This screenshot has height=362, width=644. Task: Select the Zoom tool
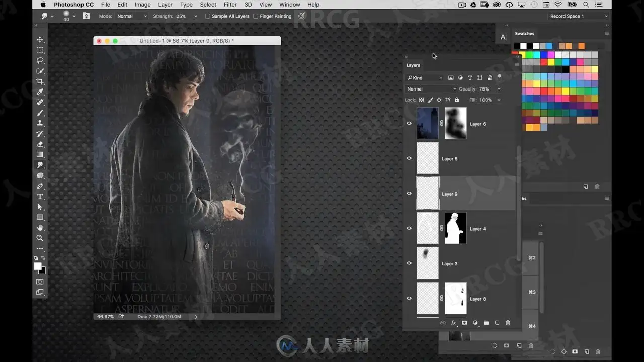click(40, 238)
